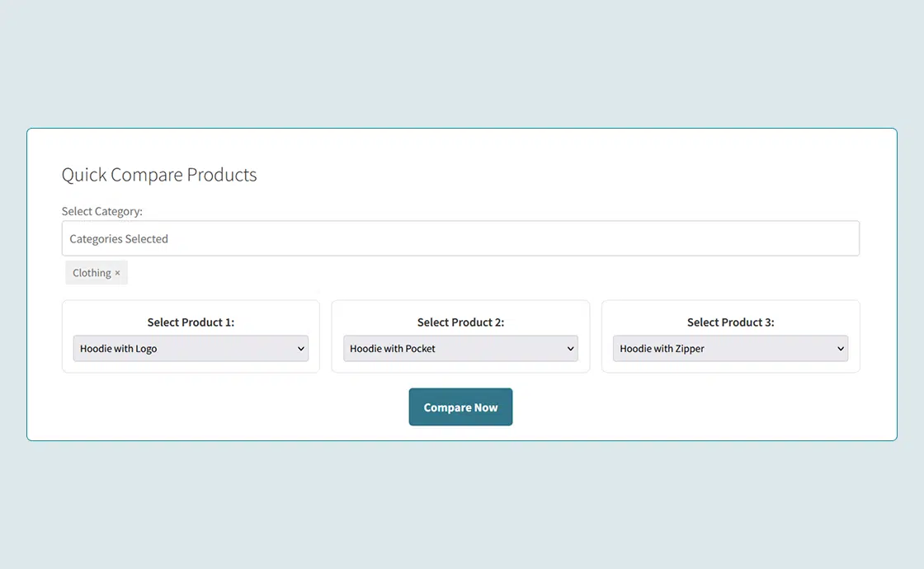The image size is (924, 569).
Task: Remove the Clothing category with its × icon
Action: 117,273
